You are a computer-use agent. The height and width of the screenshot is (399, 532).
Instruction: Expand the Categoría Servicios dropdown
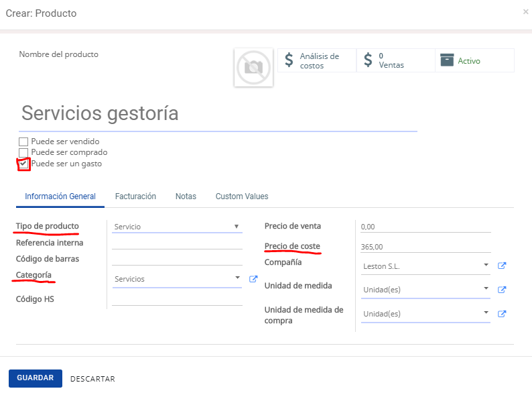pyautogui.click(x=177, y=279)
